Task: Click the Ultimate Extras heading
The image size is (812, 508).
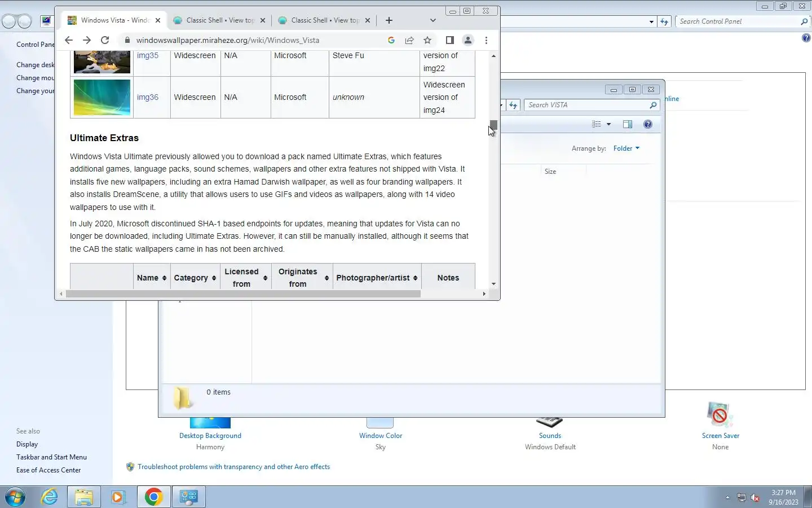Action: coord(104,138)
